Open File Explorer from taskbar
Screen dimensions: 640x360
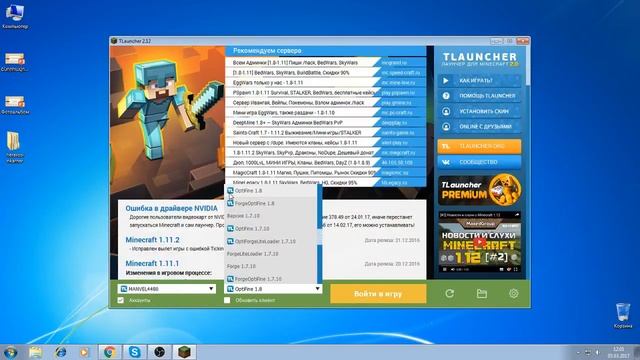pyautogui.click(x=36, y=352)
